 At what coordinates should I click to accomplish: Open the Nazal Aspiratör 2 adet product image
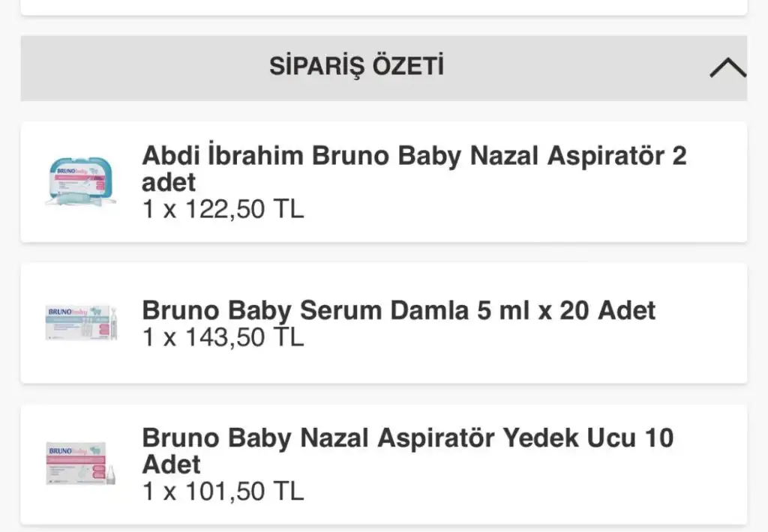80,182
